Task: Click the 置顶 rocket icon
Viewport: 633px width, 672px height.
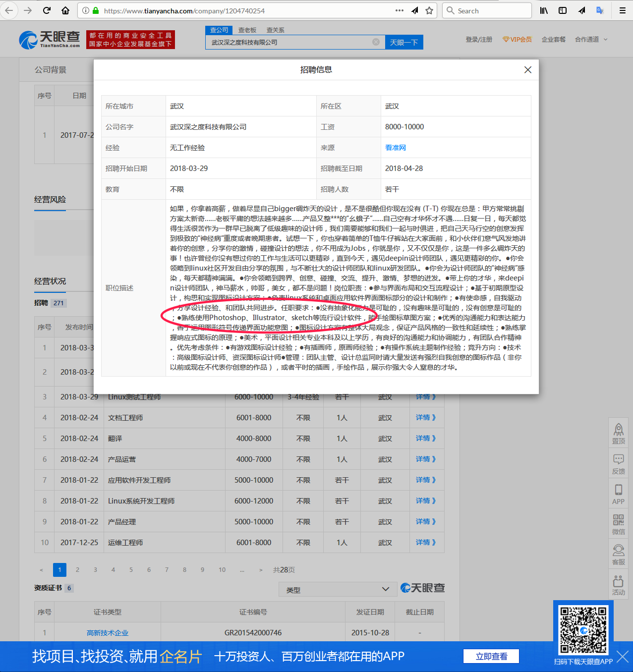Action: tap(618, 433)
